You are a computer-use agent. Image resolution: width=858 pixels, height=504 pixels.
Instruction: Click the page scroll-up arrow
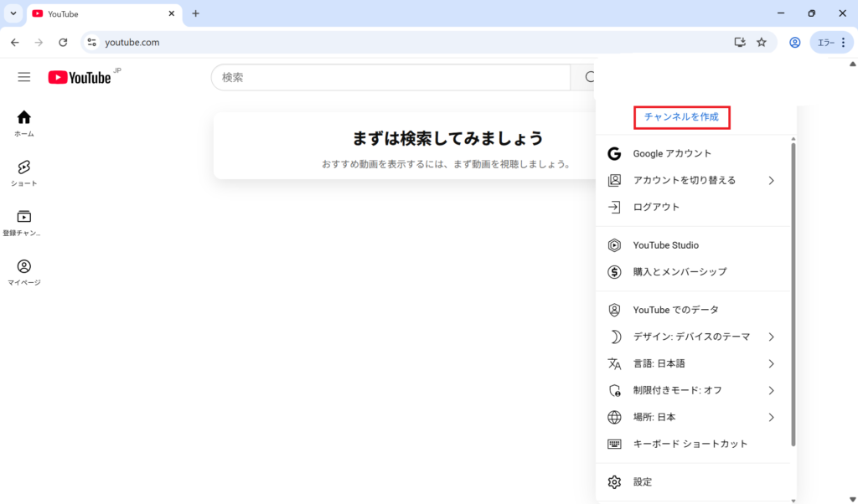tap(852, 64)
